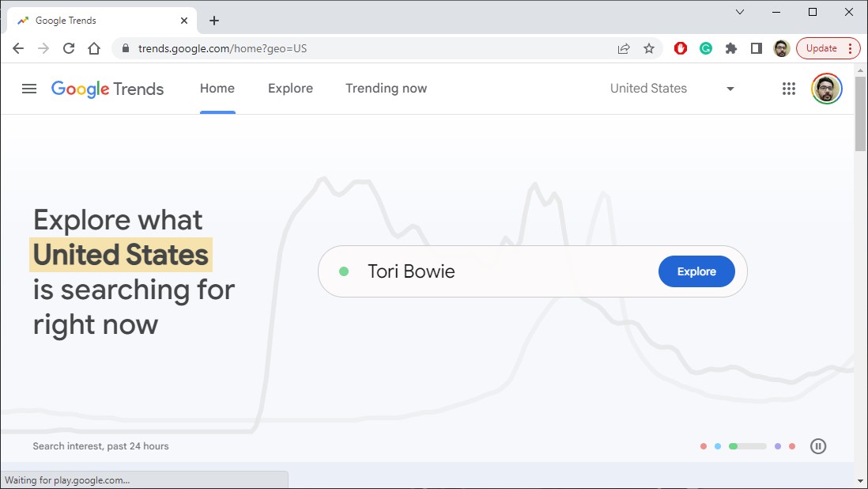
Task: Bookmark the page with the star icon
Action: click(649, 48)
